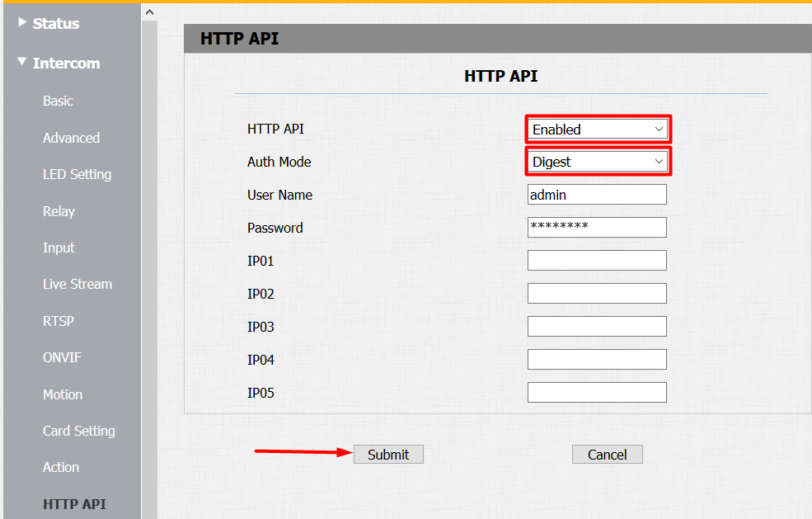Go to the Card Setting page

pyautogui.click(x=79, y=431)
